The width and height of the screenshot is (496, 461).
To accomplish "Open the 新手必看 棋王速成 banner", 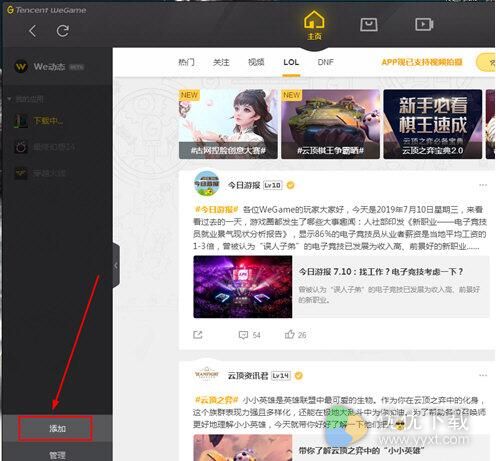I will click(x=433, y=124).
